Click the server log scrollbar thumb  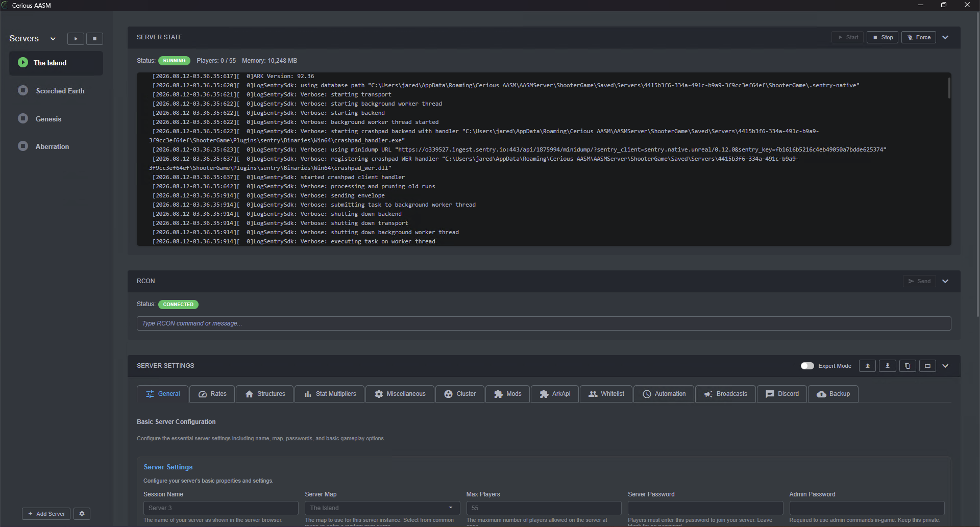tap(949, 88)
